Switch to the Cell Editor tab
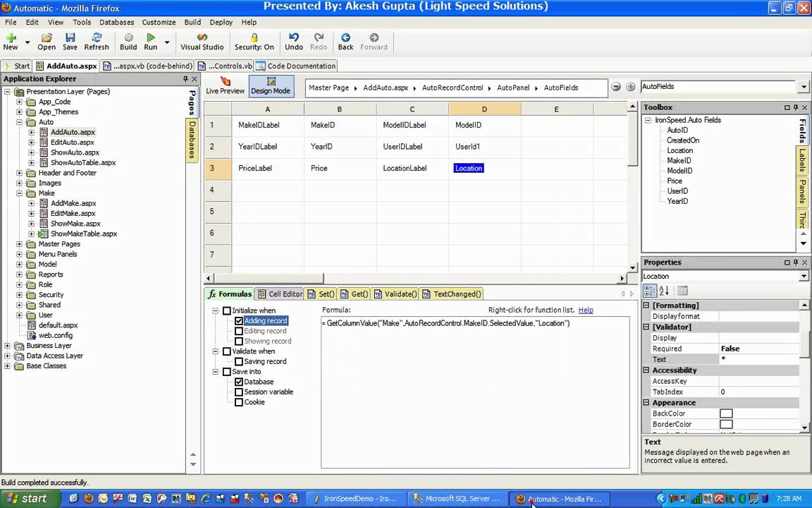The image size is (812, 508). tap(280, 294)
